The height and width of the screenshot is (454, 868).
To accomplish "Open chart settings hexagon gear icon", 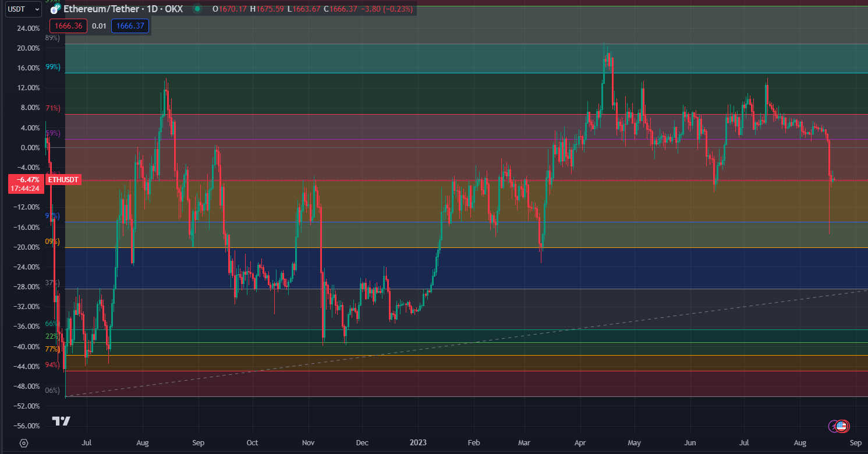I will 23,443.
